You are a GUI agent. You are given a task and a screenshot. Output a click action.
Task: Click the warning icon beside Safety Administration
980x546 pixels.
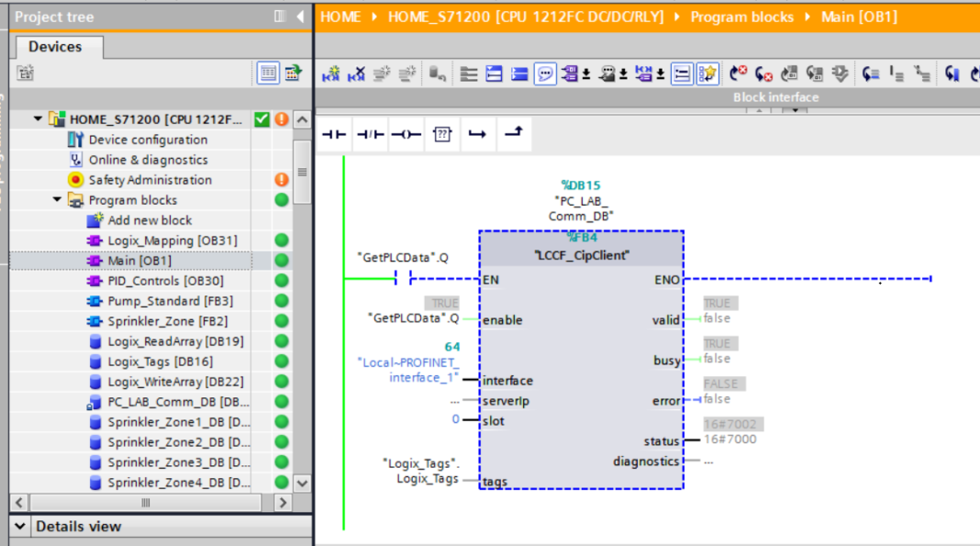[282, 180]
